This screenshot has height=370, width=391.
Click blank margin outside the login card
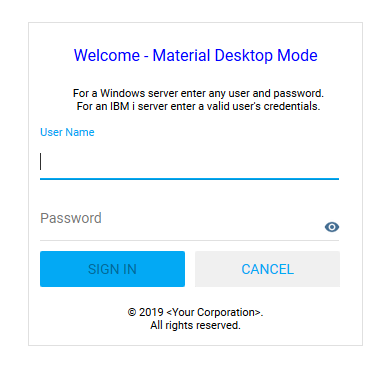[13, 183]
